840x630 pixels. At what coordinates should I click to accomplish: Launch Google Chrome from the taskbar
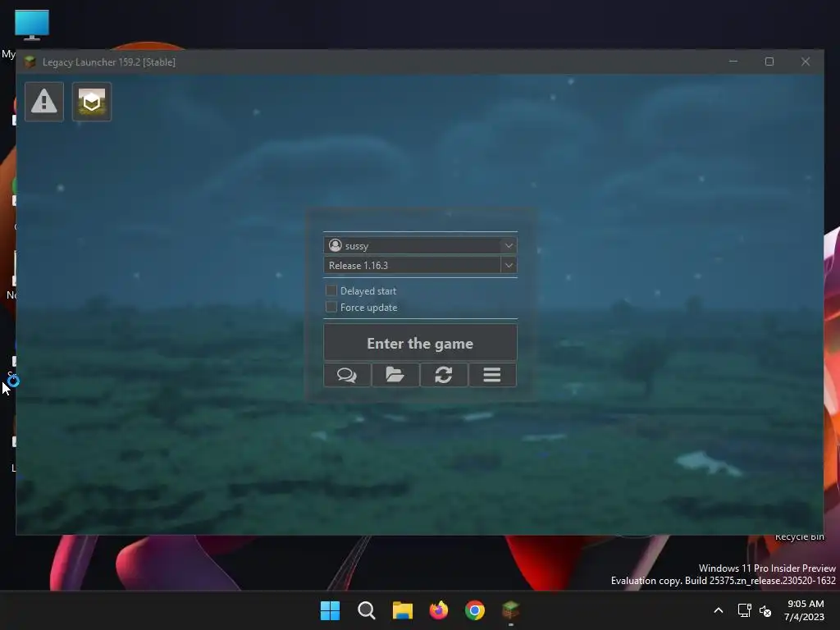click(475, 610)
